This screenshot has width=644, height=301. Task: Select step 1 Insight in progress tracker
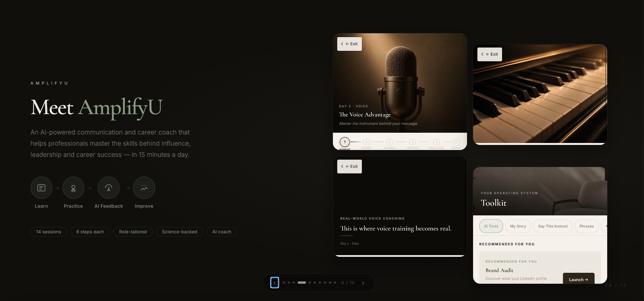click(x=345, y=142)
